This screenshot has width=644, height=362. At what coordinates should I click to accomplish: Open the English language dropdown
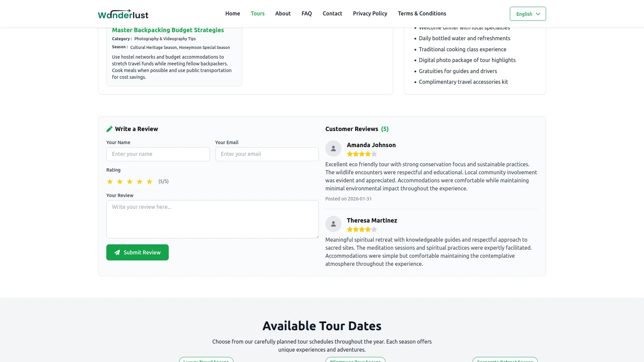point(528,14)
